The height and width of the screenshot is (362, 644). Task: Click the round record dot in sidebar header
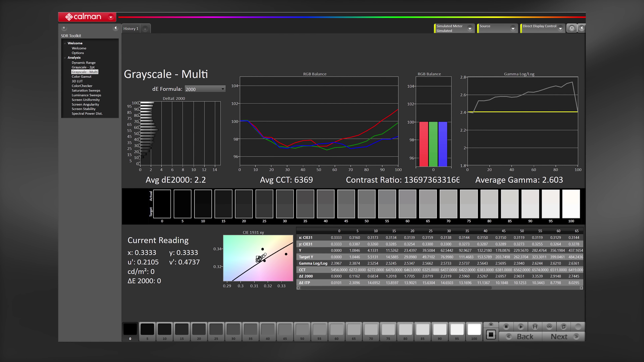click(x=64, y=28)
